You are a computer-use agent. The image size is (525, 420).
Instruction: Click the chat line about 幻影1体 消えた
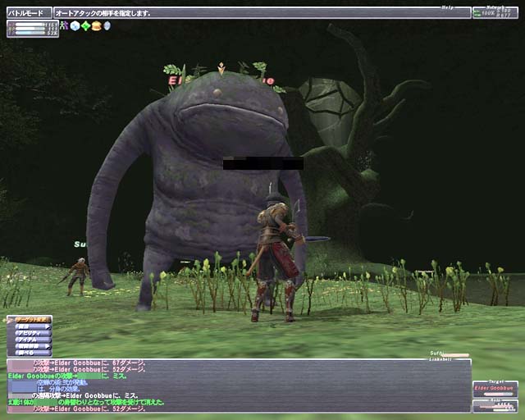86,402
